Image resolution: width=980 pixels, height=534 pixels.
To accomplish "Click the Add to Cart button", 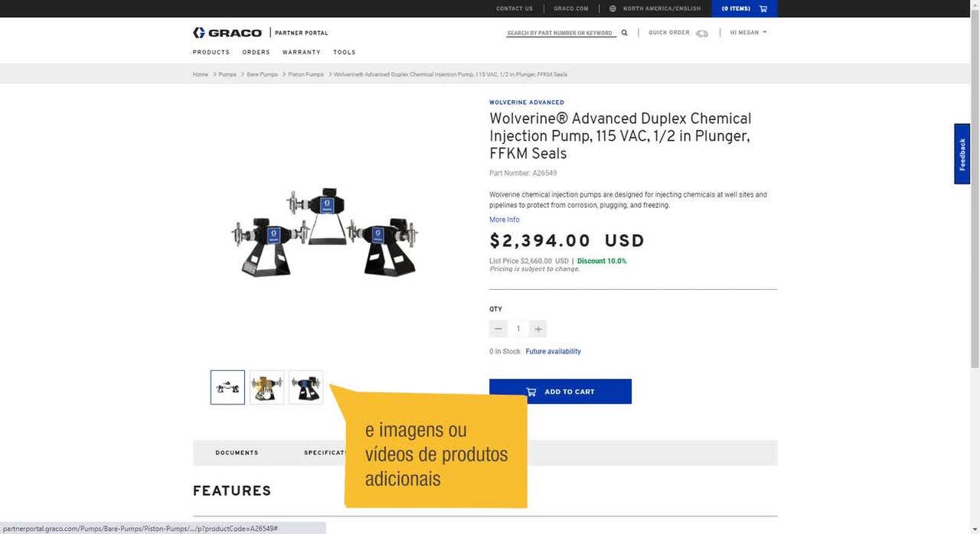I will pyautogui.click(x=560, y=392).
